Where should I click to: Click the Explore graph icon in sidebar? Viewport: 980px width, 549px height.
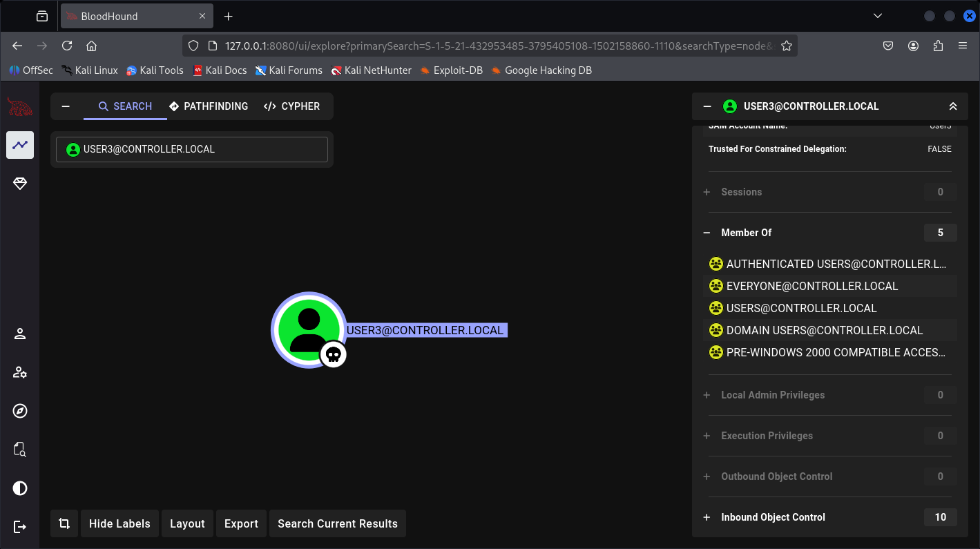pyautogui.click(x=20, y=145)
